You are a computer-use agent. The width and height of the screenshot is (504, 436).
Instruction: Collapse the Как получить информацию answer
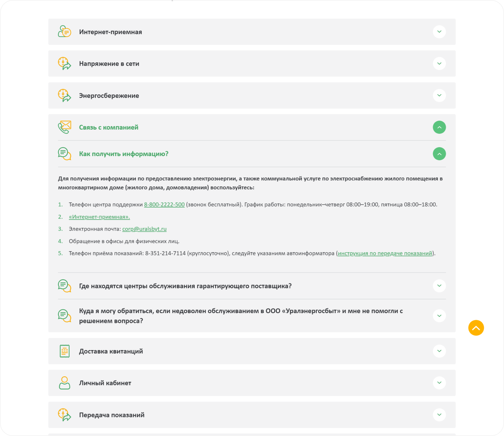coord(439,154)
